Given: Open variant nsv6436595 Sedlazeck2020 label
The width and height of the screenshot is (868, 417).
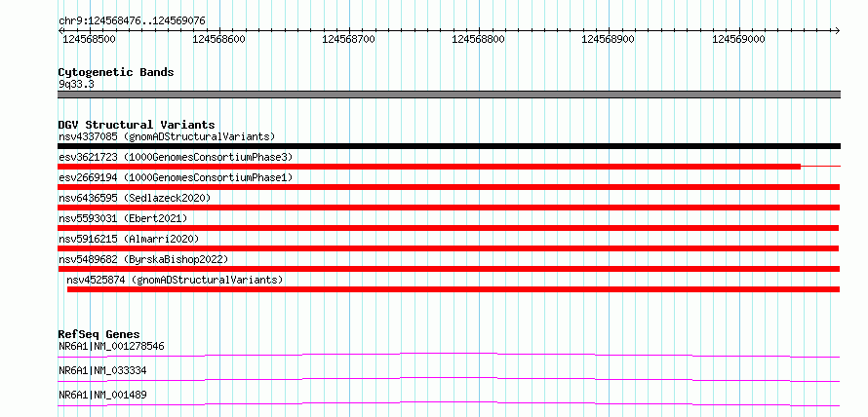Looking at the screenshot, I should (135, 198).
